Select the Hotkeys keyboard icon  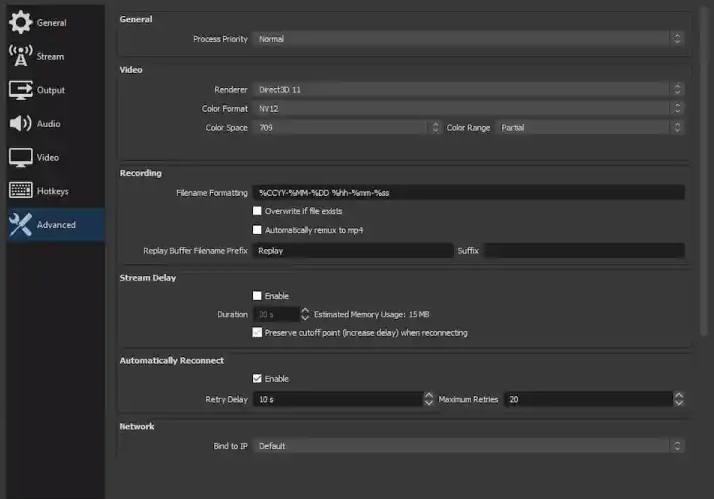pos(20,190)
